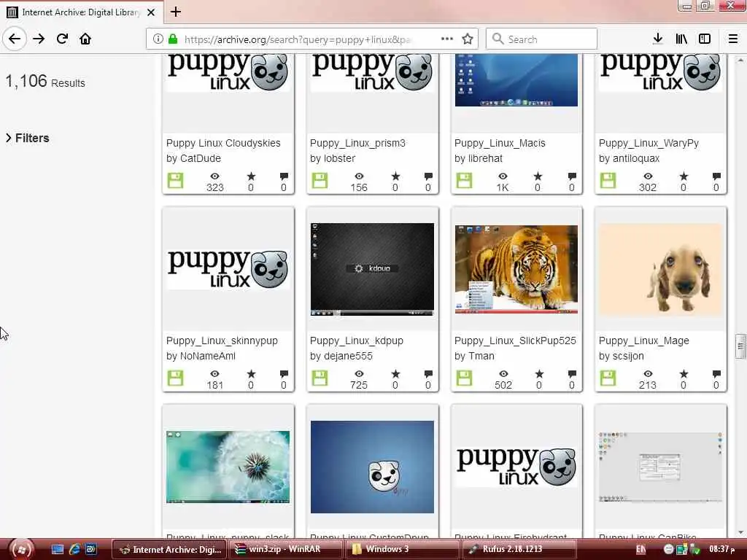Show site information icon in address bar
This screenshot has height=560, width=747.
(158, 39)
